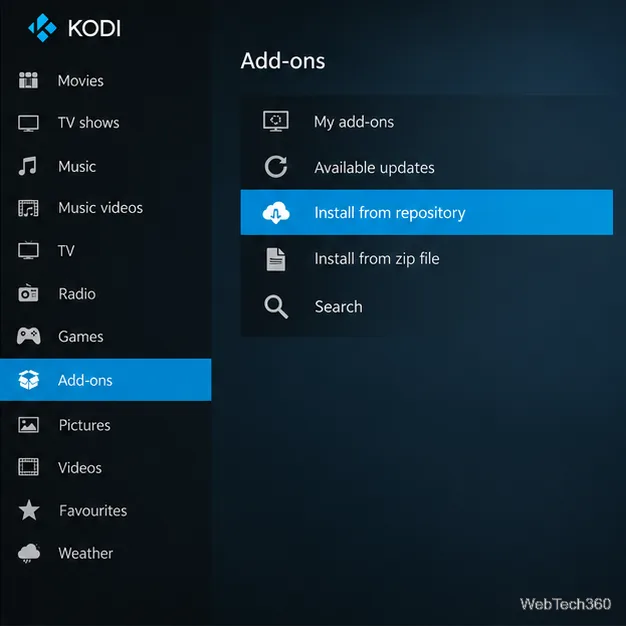Click the Search magnifier icon
626x626 pixels.
point(276,307)
